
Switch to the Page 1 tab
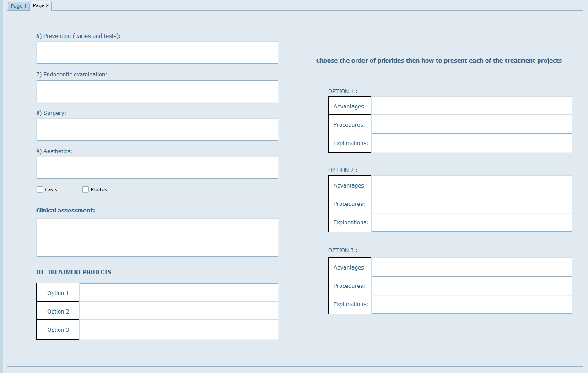pos(19,6)
